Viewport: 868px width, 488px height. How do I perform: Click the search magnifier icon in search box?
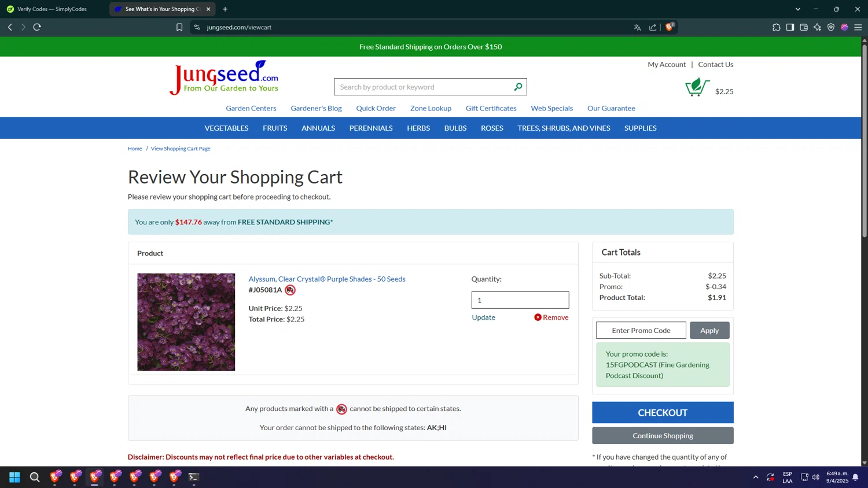pos(518,87)
